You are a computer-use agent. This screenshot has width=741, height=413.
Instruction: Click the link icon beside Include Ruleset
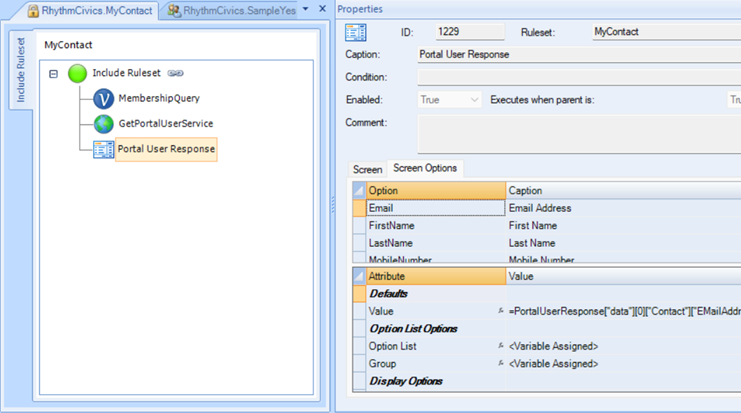[176, 73]
